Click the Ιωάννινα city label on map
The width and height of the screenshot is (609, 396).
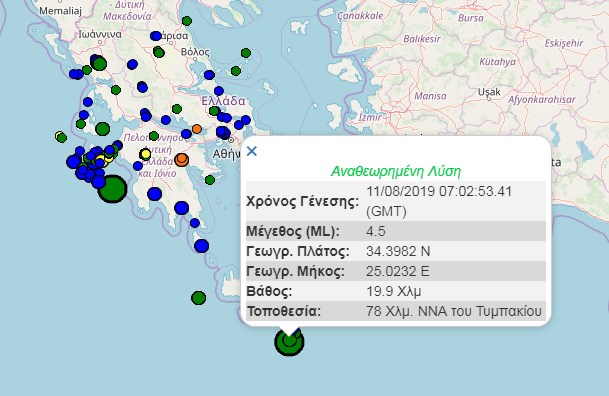tap(100, 35)
